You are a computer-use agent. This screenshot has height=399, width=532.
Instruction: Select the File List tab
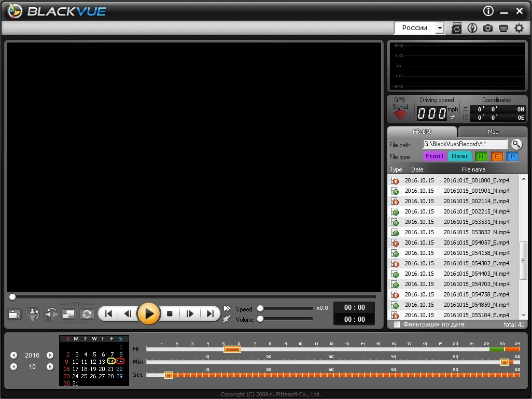(x=422, y=132)
